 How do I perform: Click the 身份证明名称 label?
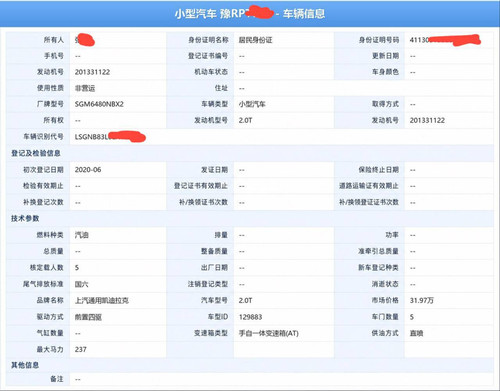coord(208,40)
